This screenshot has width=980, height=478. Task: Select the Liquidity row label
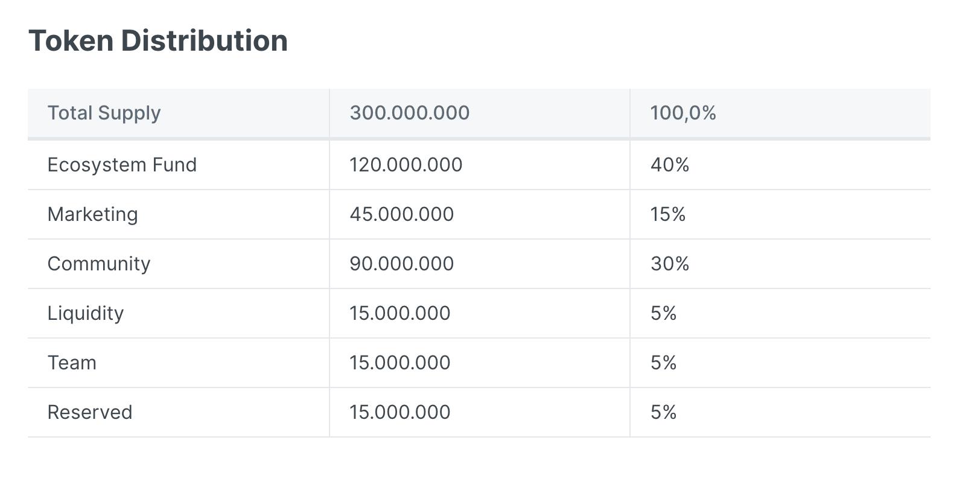85,313
